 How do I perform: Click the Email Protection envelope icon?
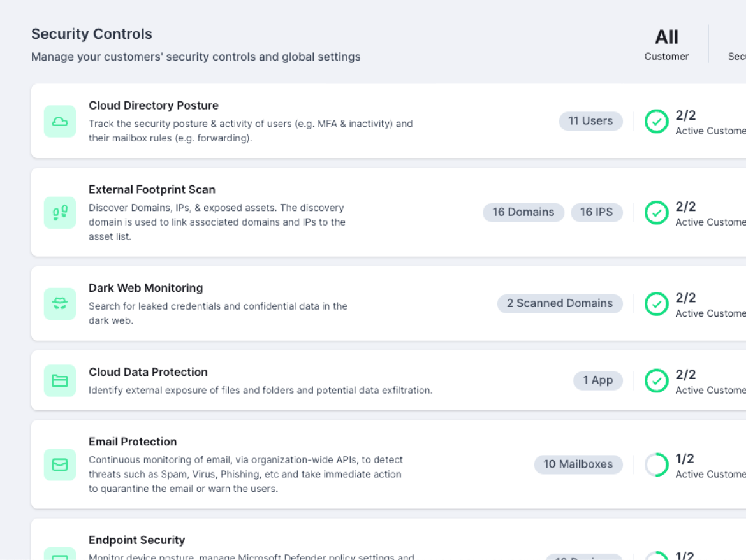[60, 464]
